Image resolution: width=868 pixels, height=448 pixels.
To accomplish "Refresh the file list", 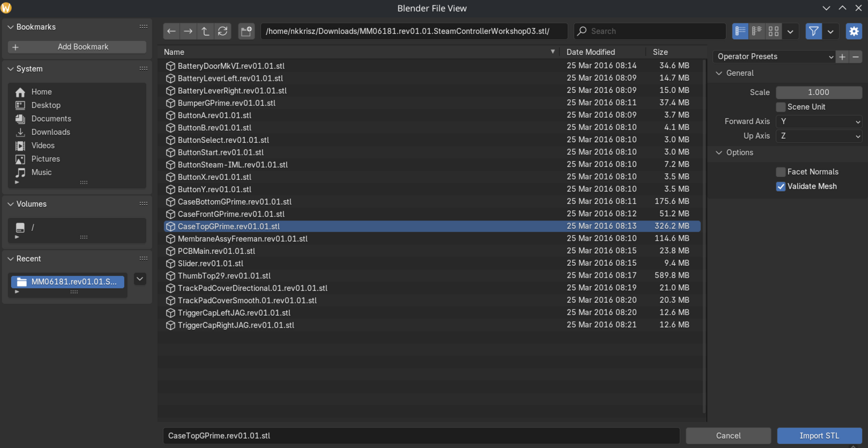I will click(x=222, y=31).
